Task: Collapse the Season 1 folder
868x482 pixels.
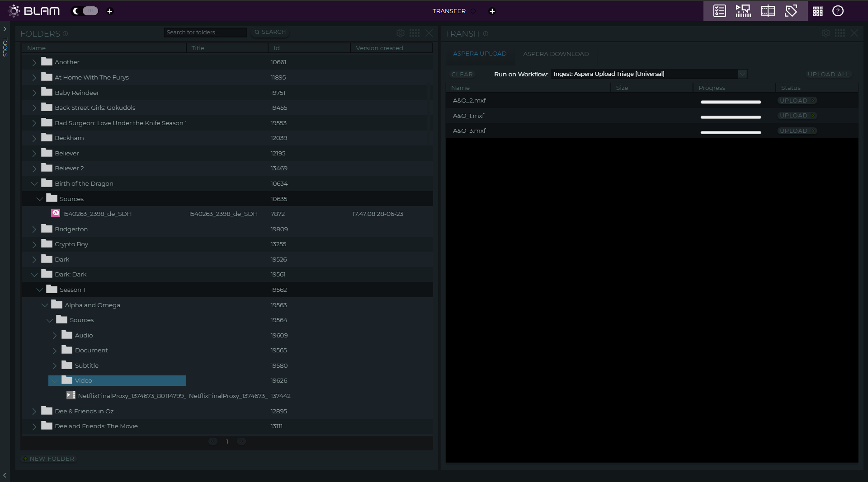Action: tap(39, 290)
